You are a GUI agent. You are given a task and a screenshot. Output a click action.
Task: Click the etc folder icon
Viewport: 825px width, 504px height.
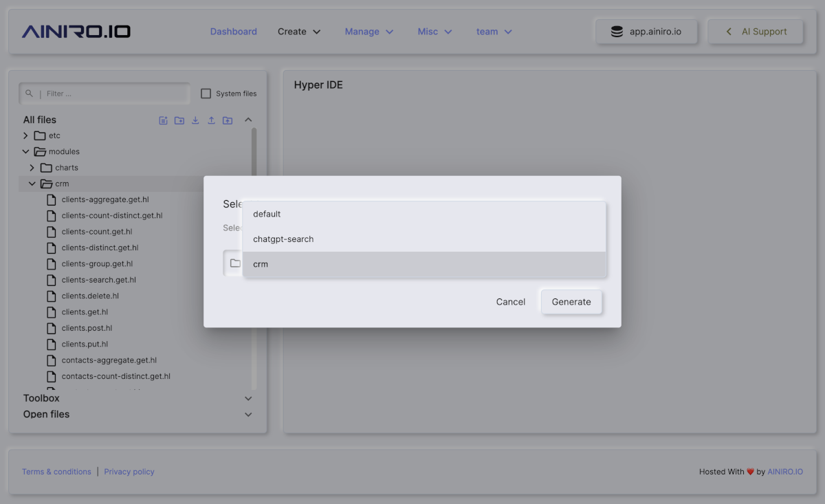pos(40,135)
